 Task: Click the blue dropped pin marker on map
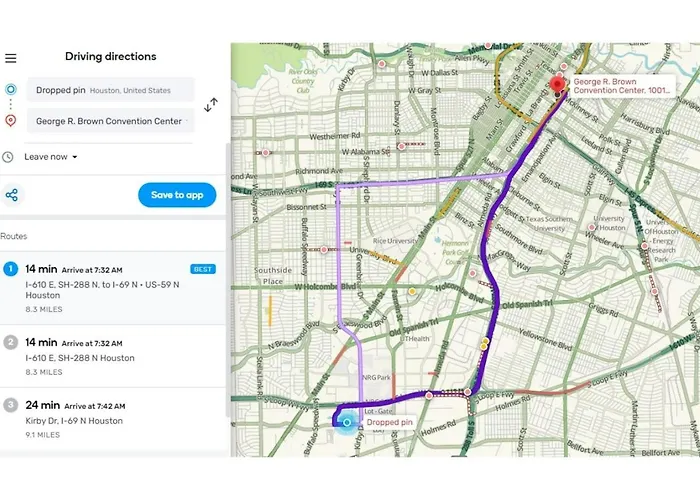pos(347,423)
